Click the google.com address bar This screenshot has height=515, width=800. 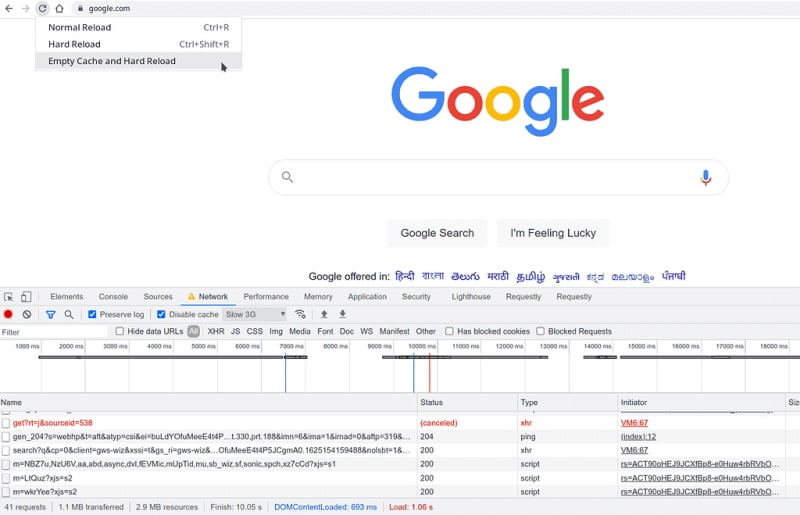(x=109, y=8)
